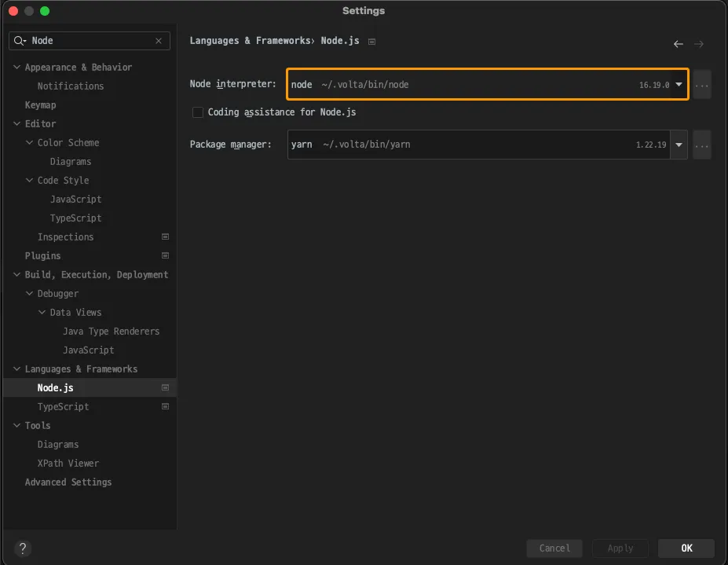Browse for package manager with ellipsis button

tap(702, 145)
